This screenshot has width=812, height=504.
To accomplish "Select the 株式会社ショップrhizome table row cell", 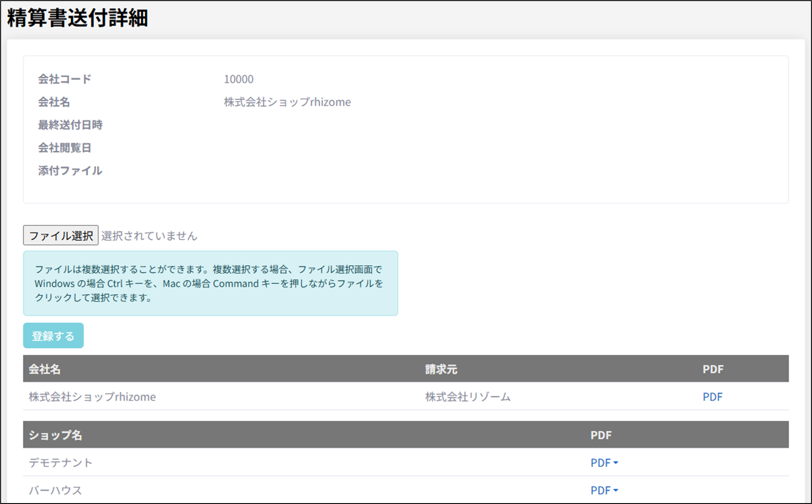I will click(x=92, y=397).
